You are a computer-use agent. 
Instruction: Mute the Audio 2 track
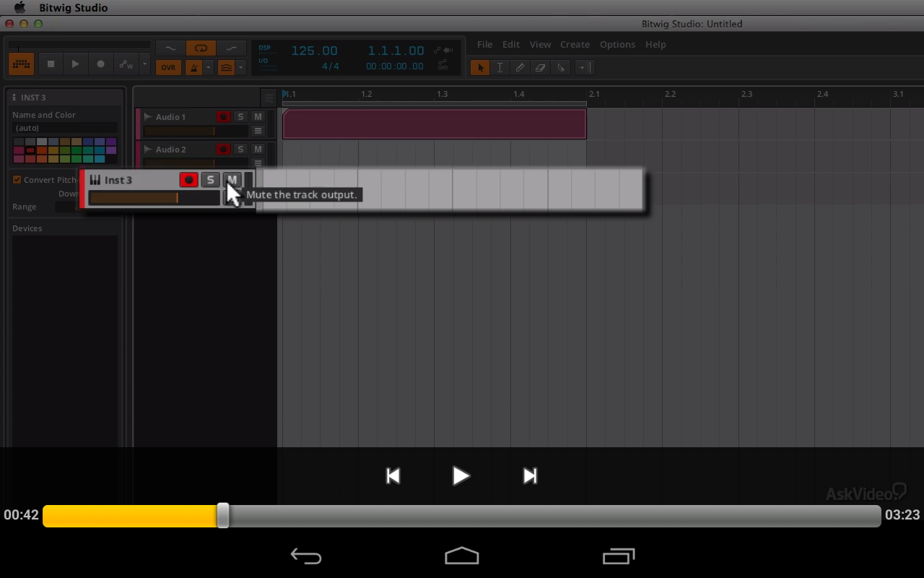pos(258,150)
